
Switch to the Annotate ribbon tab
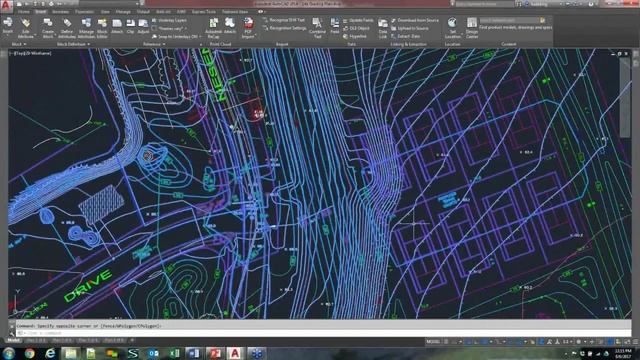[x=60, y=12]
